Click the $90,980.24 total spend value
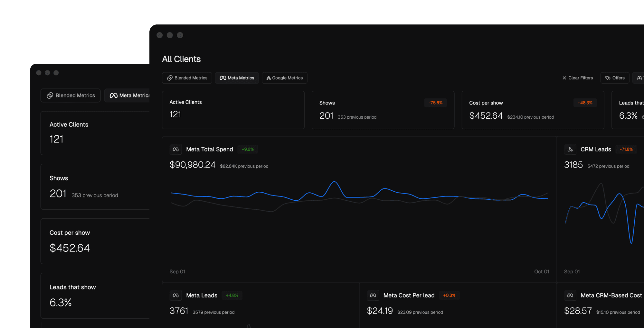644x328 pixels. (x=192, y=165)
